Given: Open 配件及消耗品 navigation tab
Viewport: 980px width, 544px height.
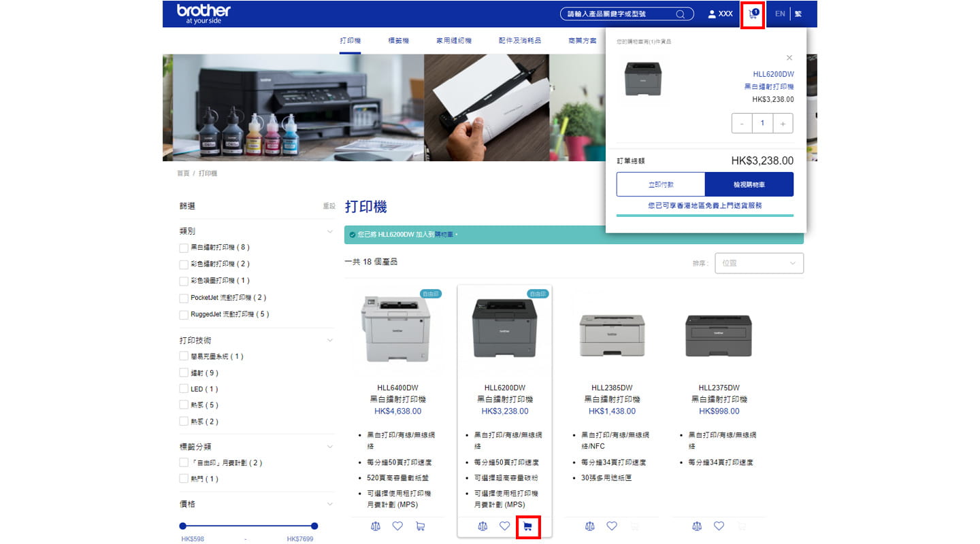Looking at the screenshot, I should point(520,41).
